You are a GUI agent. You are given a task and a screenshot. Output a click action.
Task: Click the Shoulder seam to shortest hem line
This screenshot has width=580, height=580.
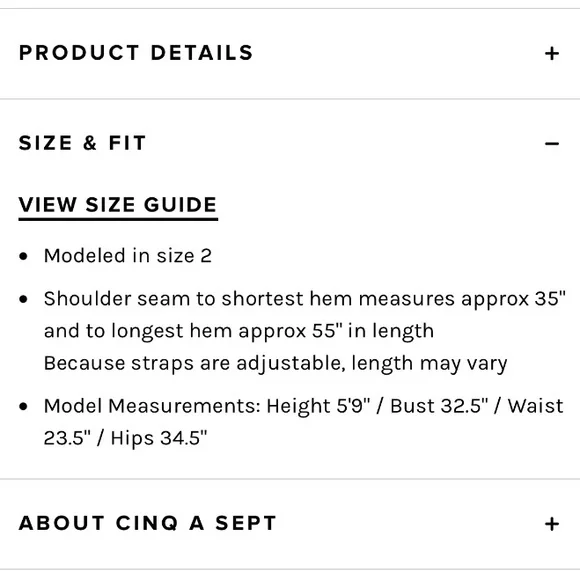tap(305, 299)
